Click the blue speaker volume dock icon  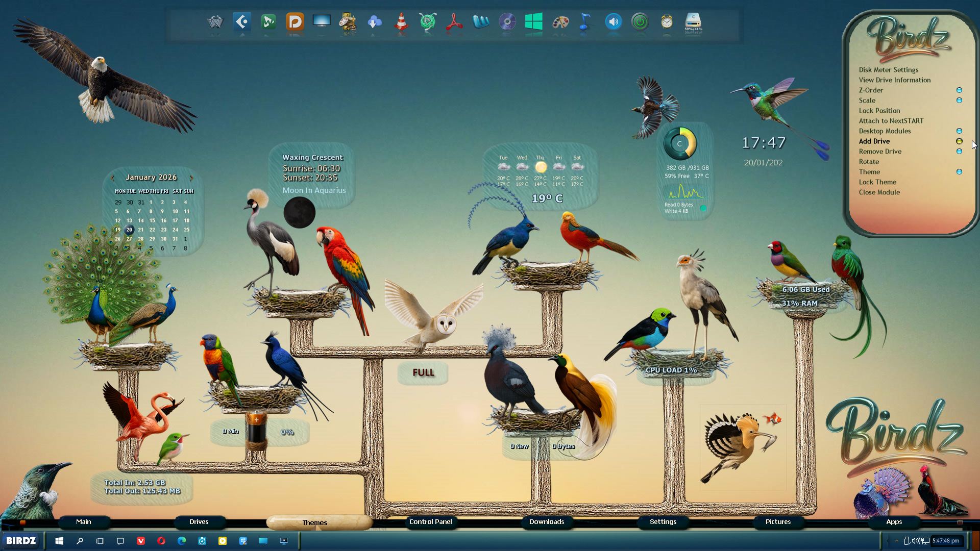tap(613, 22)
